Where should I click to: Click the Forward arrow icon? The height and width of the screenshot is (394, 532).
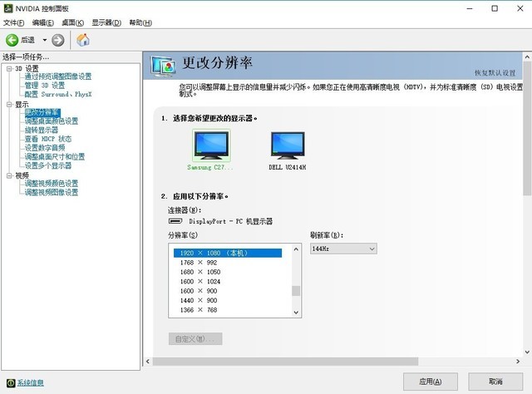click(58, 40)
